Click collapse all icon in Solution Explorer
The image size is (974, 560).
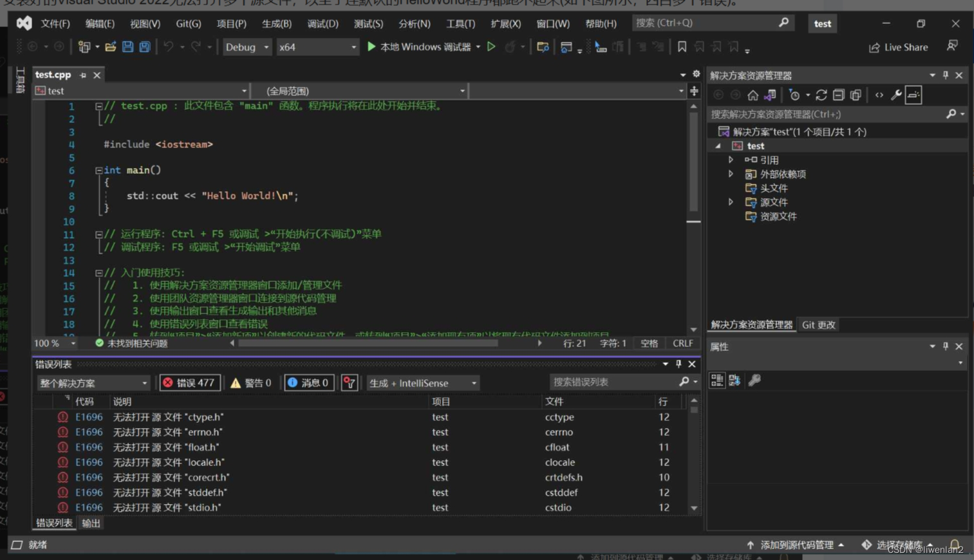point(838,95)
